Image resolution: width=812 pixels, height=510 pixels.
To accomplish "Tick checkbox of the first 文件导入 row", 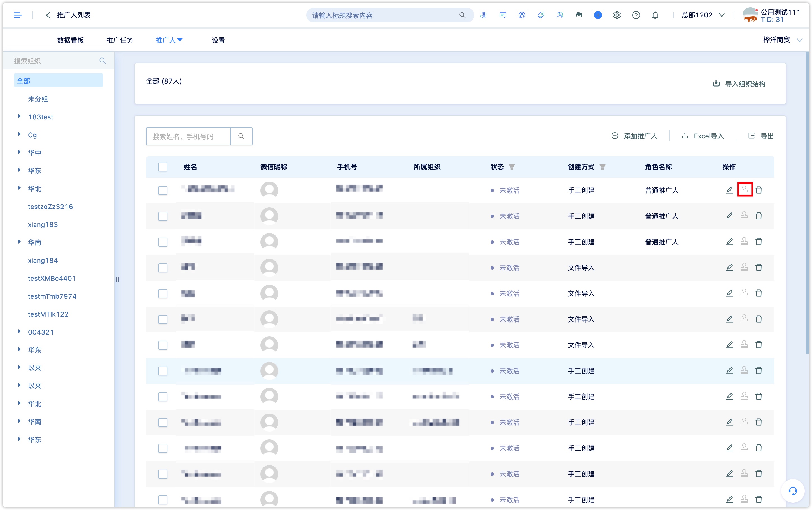I will [x=163, y=268].
